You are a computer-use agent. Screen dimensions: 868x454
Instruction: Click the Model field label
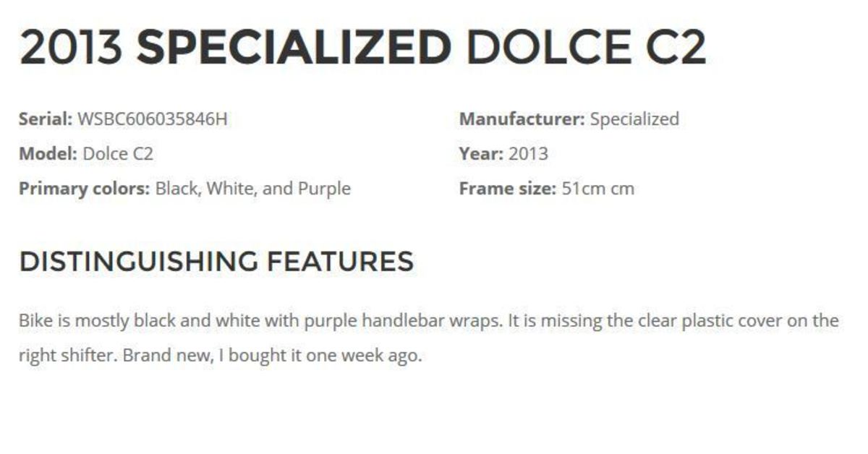point(48,153)
